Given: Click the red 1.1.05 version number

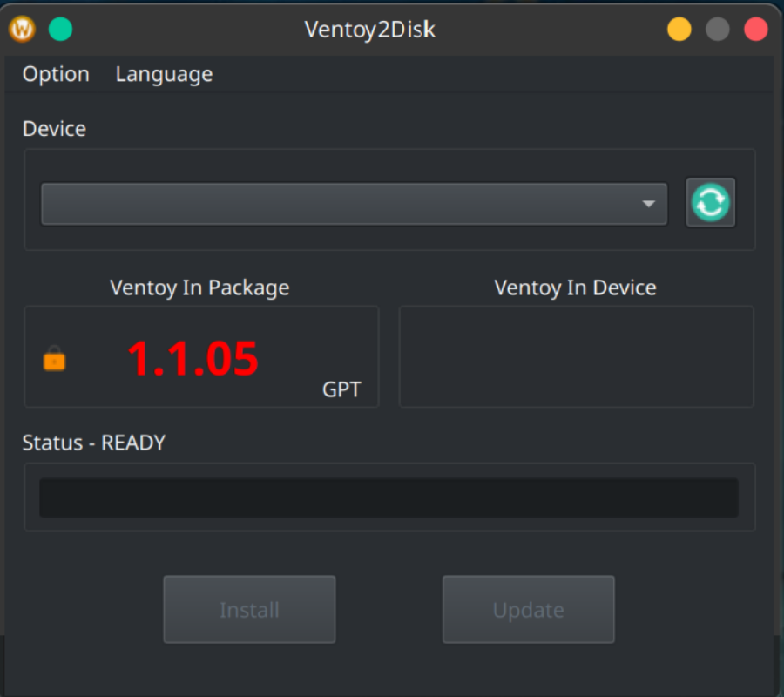Looking at the screenshot, I should [x=193, y=357].
